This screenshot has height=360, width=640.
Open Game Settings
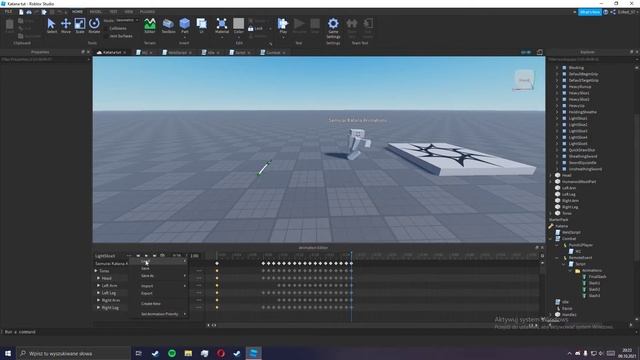click(x=333, y=27)
